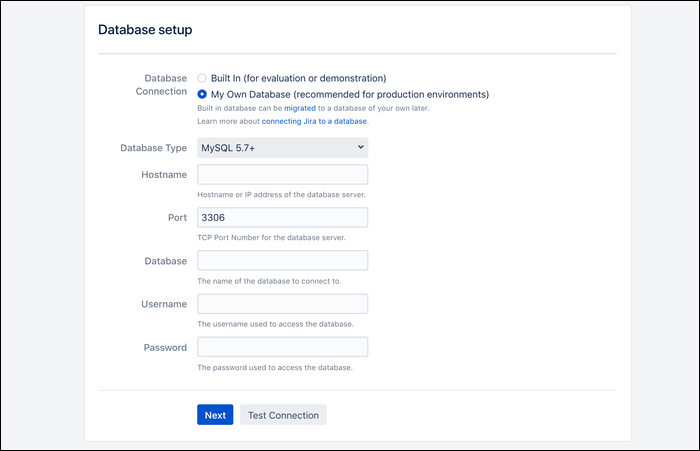The width and height of the screenshot is (700, 451).
Task: Click the blue Next button
Action: click(x=215, y=415)
